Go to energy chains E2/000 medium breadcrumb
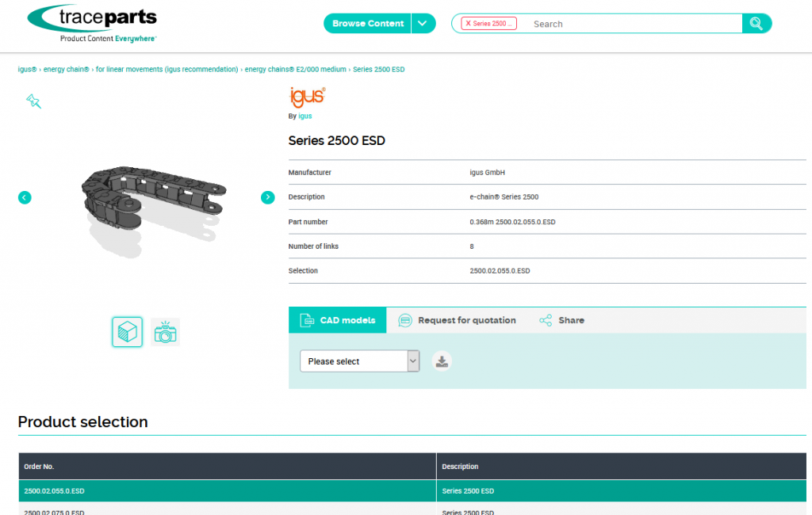 295,70
